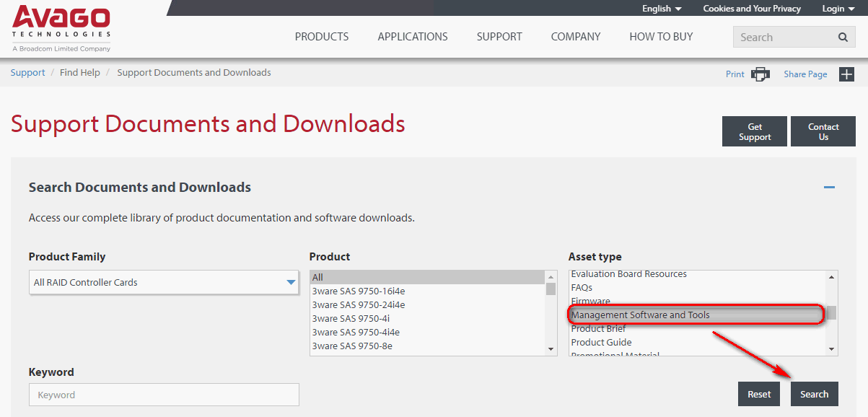Click in the Keyword input field

[164, 395]
